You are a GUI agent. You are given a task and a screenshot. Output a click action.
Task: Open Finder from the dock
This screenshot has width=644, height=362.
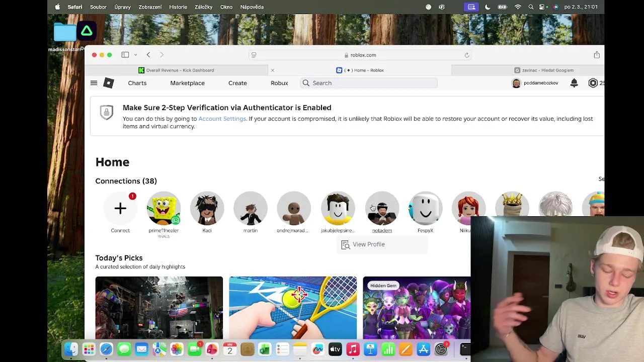point(71,349)
